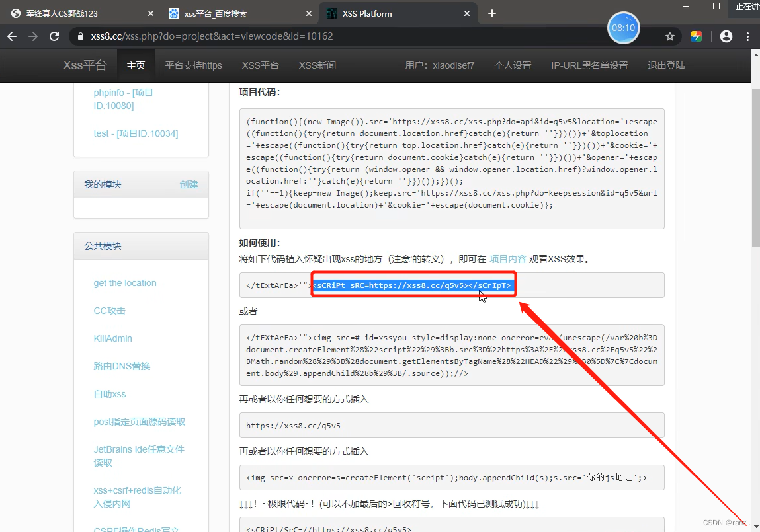Open IP-URL黑名单设置
This screenshot has width=760, height=532.
[x=589, y=65]
